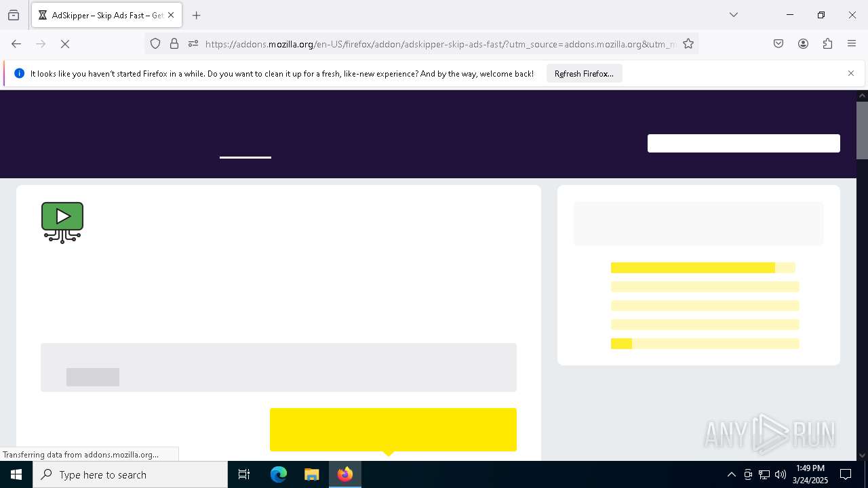Click the Type here to search box
This screenshot has height=488, width=868.
point(130,474)
